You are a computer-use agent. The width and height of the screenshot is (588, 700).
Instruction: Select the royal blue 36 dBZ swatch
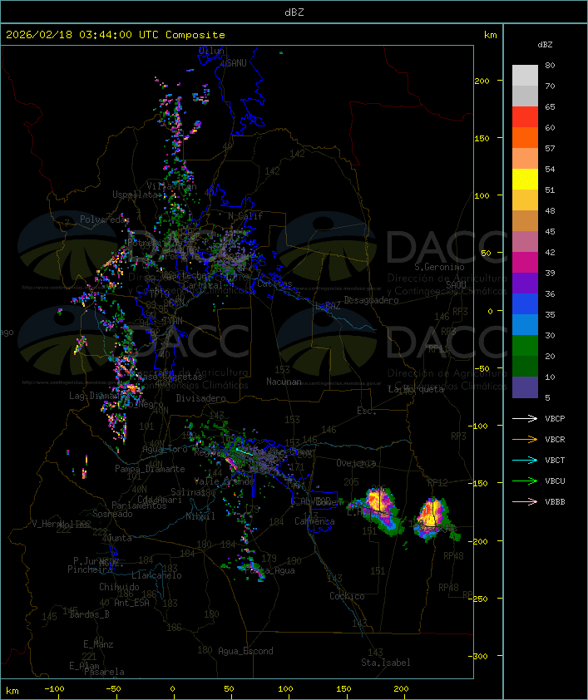pyautogui.click(x=525, y=304)
